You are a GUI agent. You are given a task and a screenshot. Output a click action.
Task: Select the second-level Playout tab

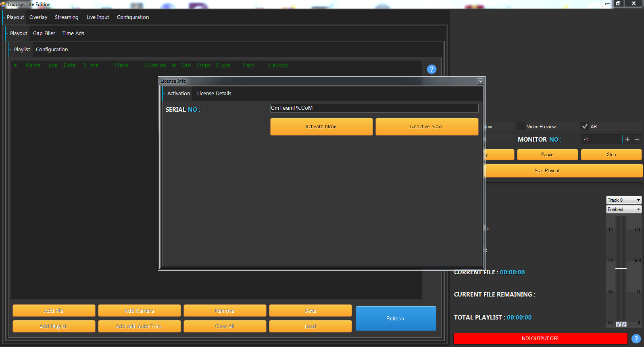(19, 33)
